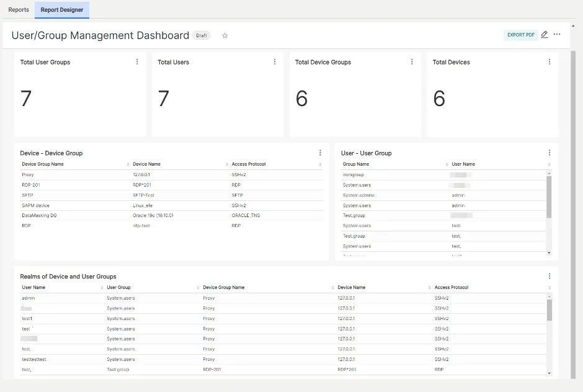This screenshot has height=392, width=583.
Task: Sort the Realms table by Access Protocol column
Action: pyautogui.click(x=549, y=288)
